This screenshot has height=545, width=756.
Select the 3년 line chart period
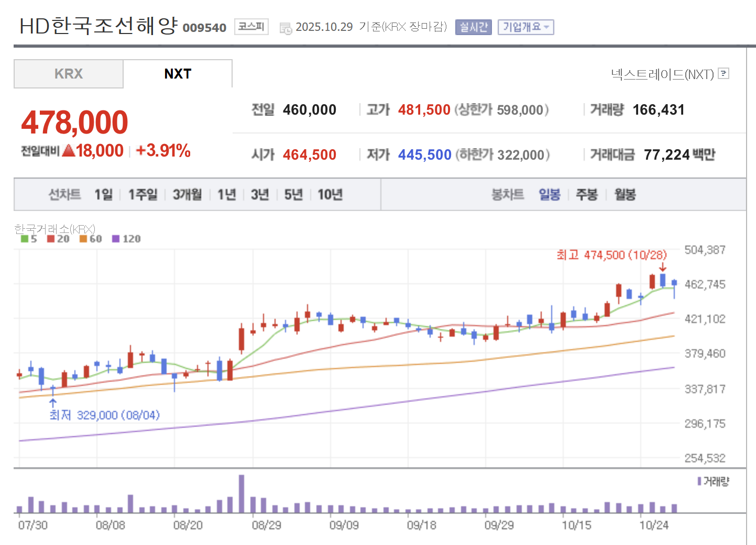click(260, 195)
